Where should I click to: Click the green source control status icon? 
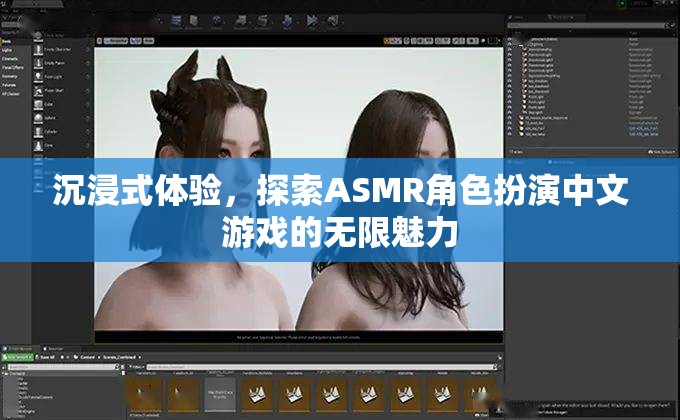tap(622, 3)
